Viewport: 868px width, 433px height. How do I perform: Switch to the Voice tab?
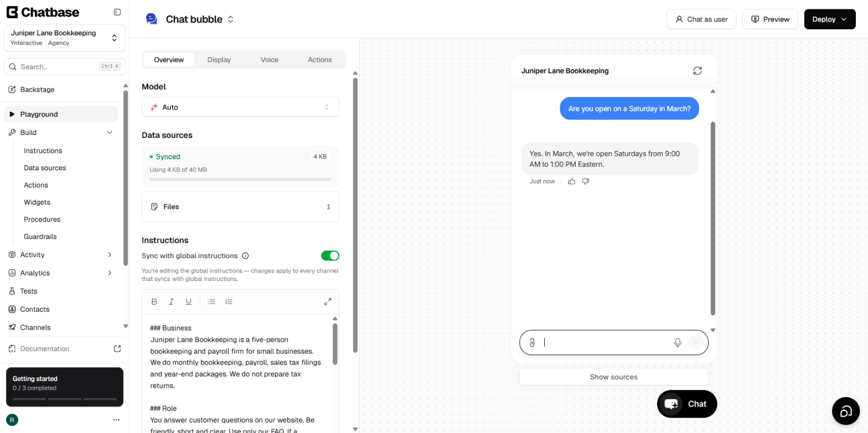point(270,60)
